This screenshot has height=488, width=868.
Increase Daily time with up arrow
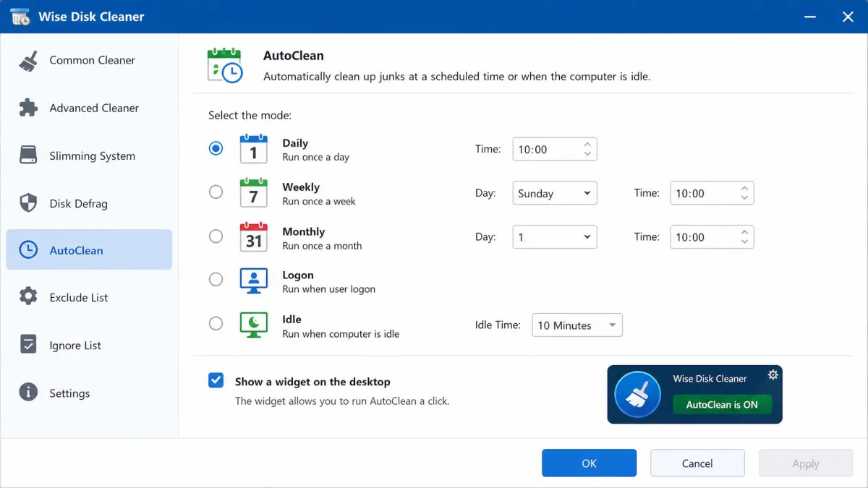point(587,143)
